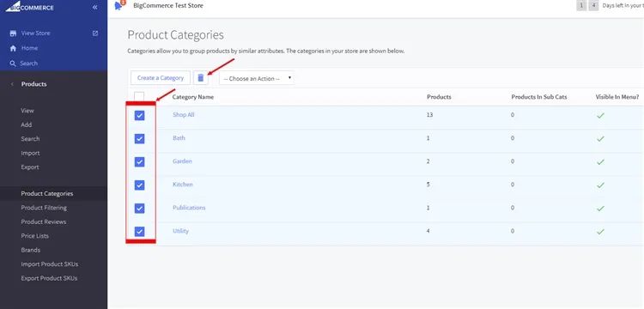Open Export in Products menu
This screenshot has height=309, width=644.
[x=30, y=167]
